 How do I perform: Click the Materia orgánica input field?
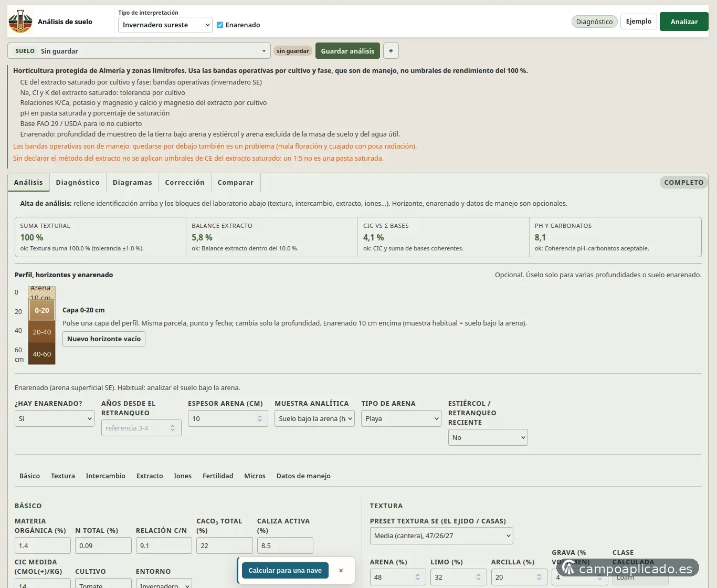click(x=43, y=545)
